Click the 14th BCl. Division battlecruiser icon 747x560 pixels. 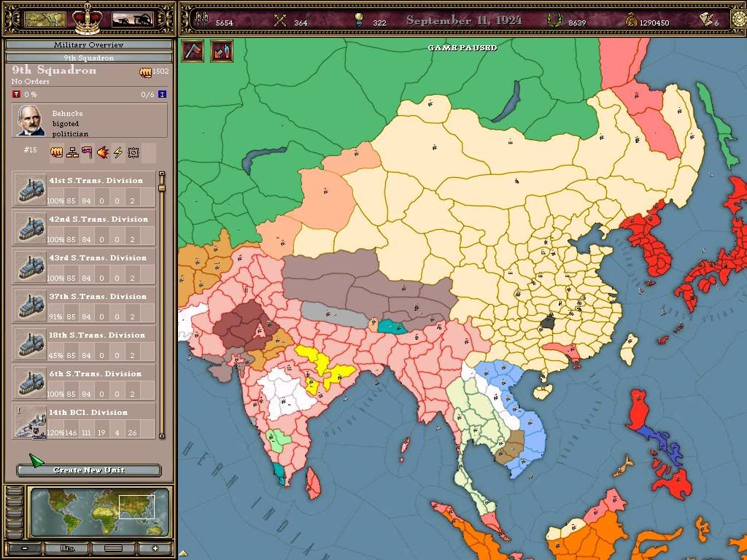tap(29, 421)
